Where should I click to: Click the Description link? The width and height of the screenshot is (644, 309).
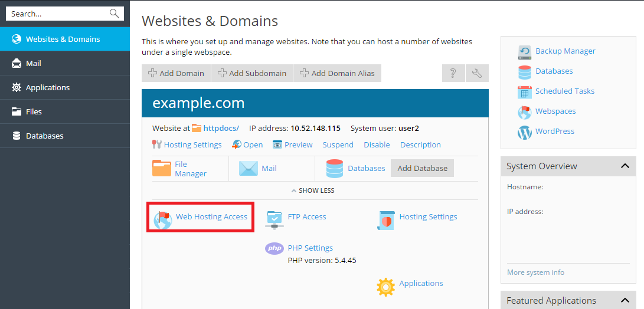[x=420, y=145]
